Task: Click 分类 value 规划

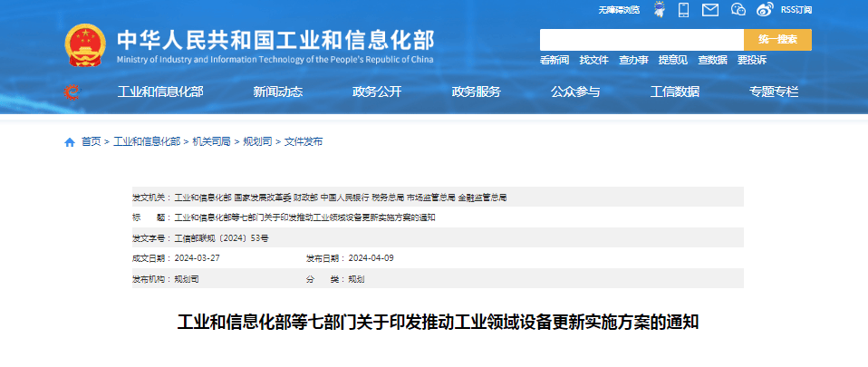Action: pyautogui.click(x=356, y=279)
